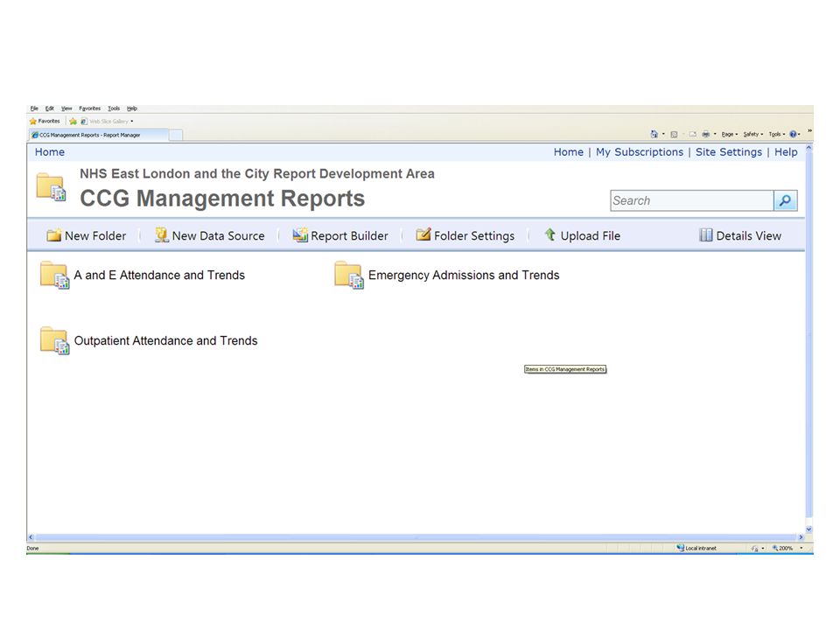Click the blue Help question mark icon
The height and width of the screenshot is (630, 840).
tap(793, 134)
